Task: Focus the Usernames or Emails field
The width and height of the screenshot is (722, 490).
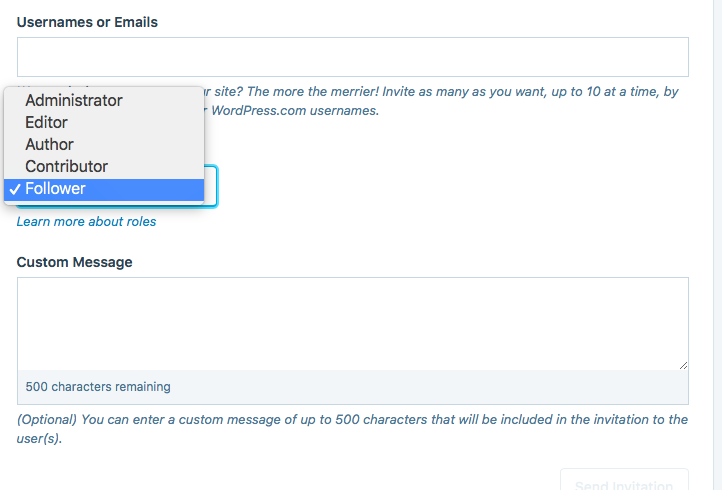Action: 353,57
